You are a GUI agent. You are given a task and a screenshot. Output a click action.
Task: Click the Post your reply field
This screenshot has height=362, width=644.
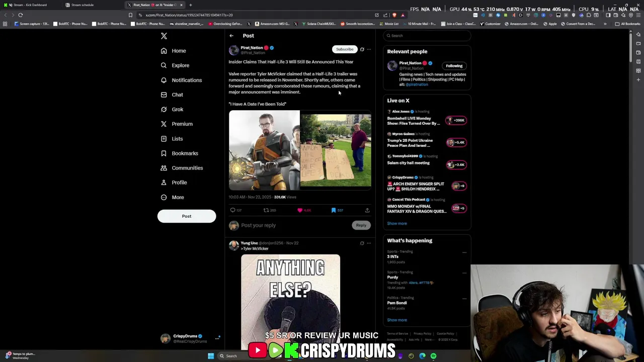pos(294,225)
